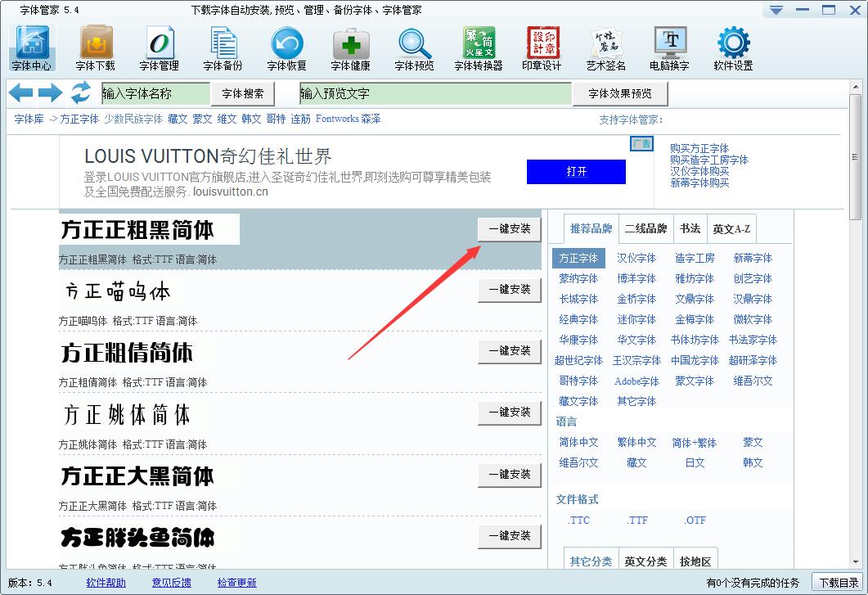Expand the title bar dropdown menu arrow
Viewport: 868px width, 595px height.
coord(776,10)
